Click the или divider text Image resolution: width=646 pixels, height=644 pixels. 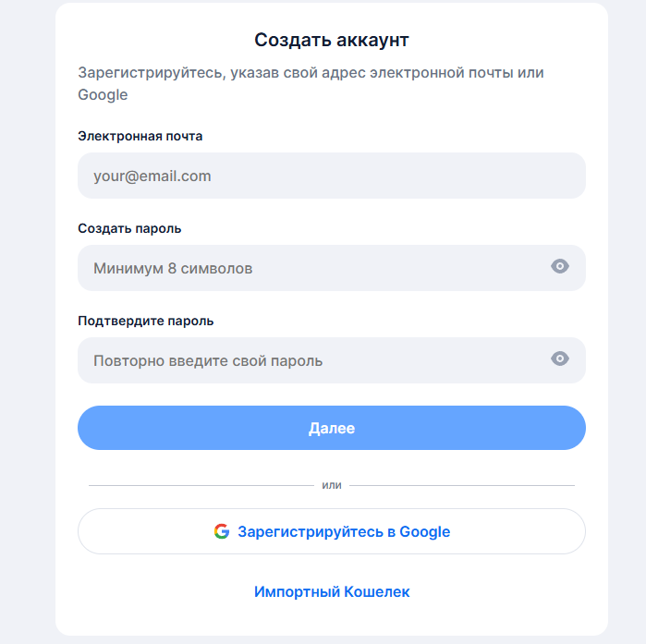click(x=332, y=485)
